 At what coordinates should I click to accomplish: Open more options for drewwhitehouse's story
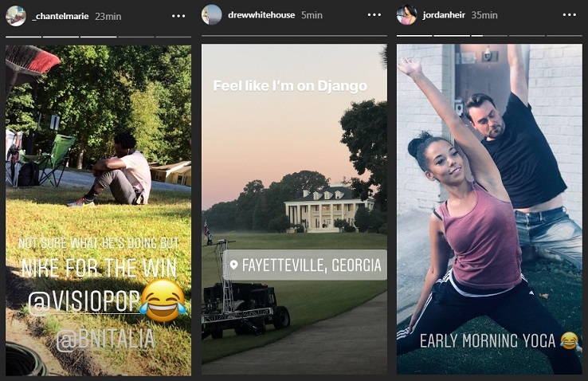pyautogui.click(x=374, y=15)
